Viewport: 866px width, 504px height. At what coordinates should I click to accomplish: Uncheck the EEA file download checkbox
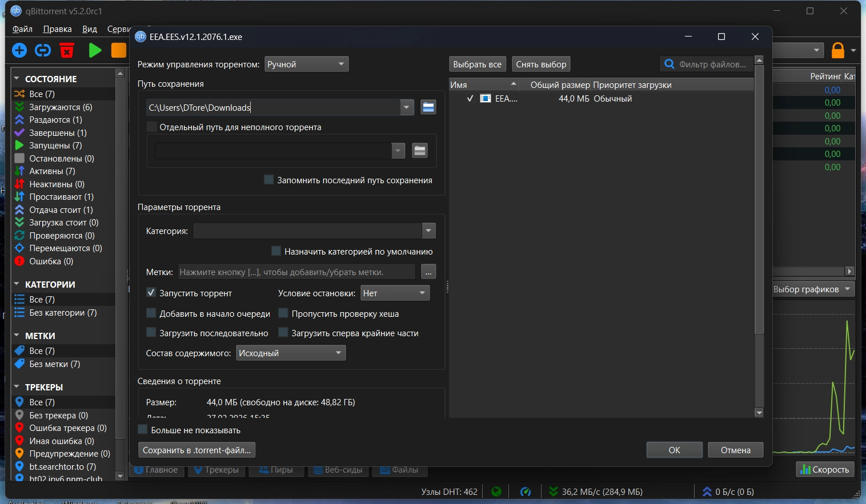470,99
